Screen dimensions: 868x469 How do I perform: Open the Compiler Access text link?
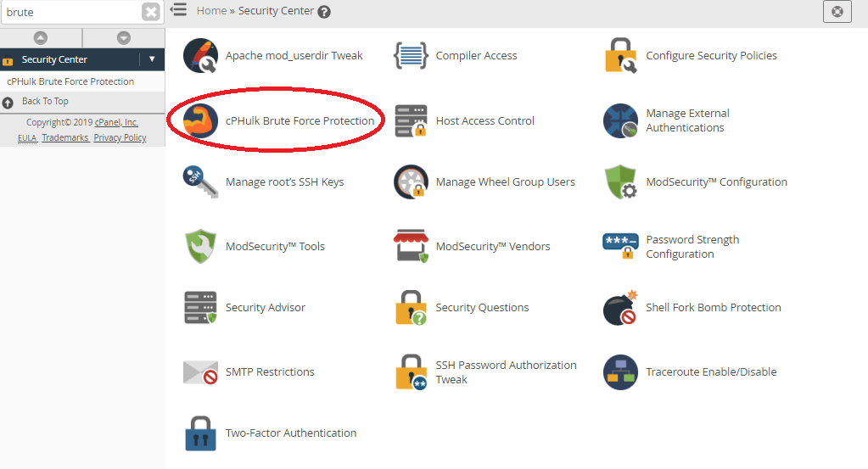(476, 55)
